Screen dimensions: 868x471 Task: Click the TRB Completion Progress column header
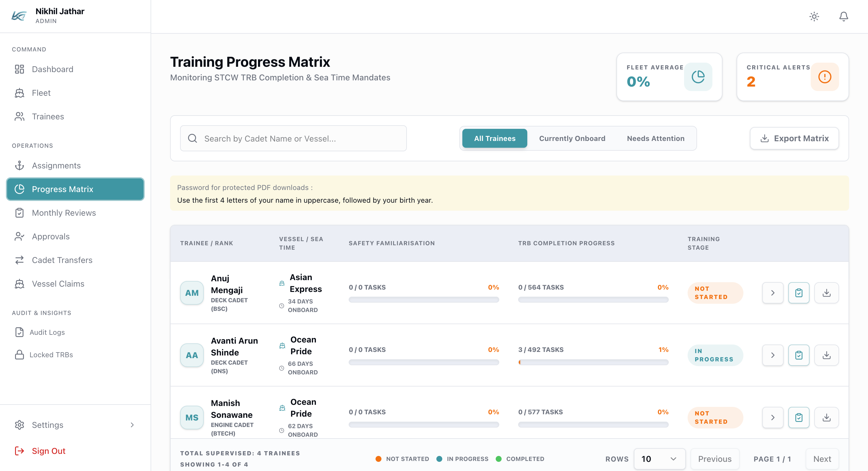coord(566,243)
